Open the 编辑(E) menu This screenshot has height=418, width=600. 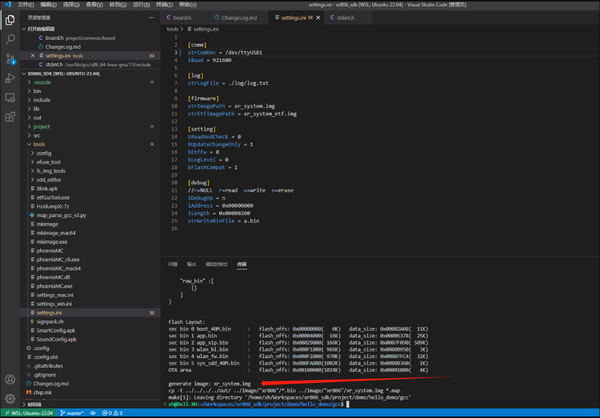point(49,5)
